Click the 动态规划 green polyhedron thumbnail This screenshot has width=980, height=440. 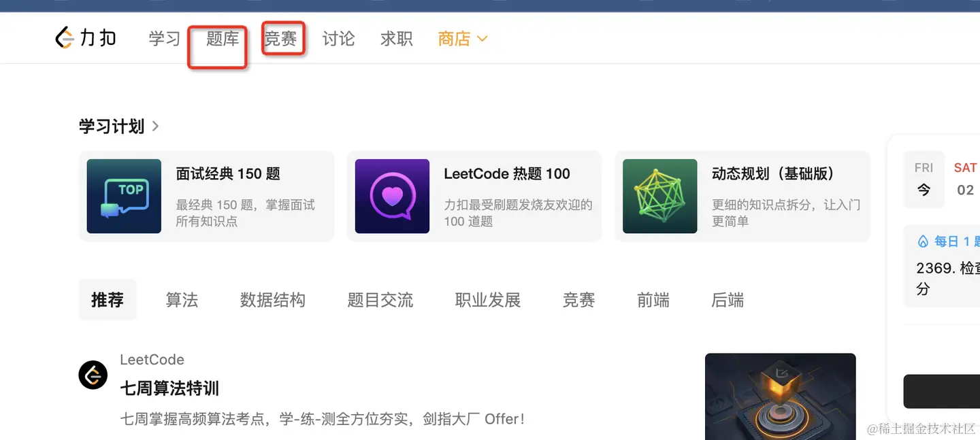[x=660, y=197]
